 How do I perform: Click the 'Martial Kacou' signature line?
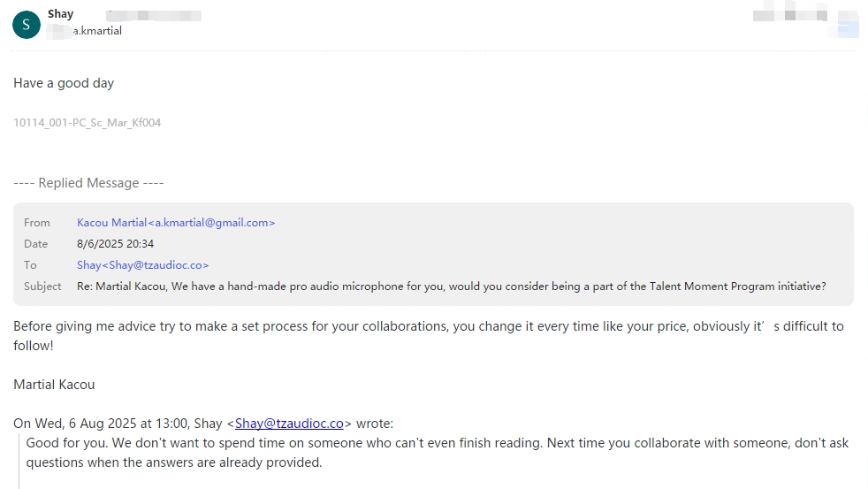[54, 385]
